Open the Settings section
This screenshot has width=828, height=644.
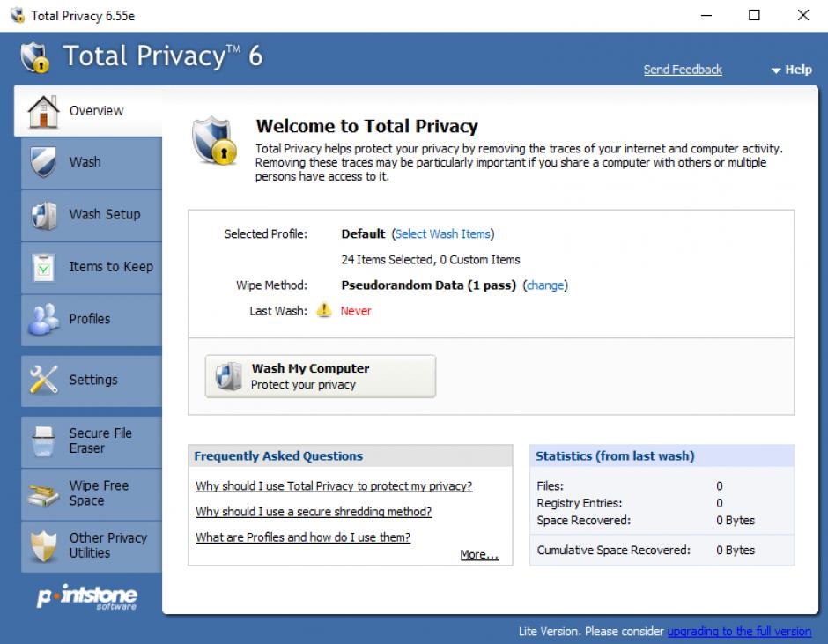click(92, 381)
